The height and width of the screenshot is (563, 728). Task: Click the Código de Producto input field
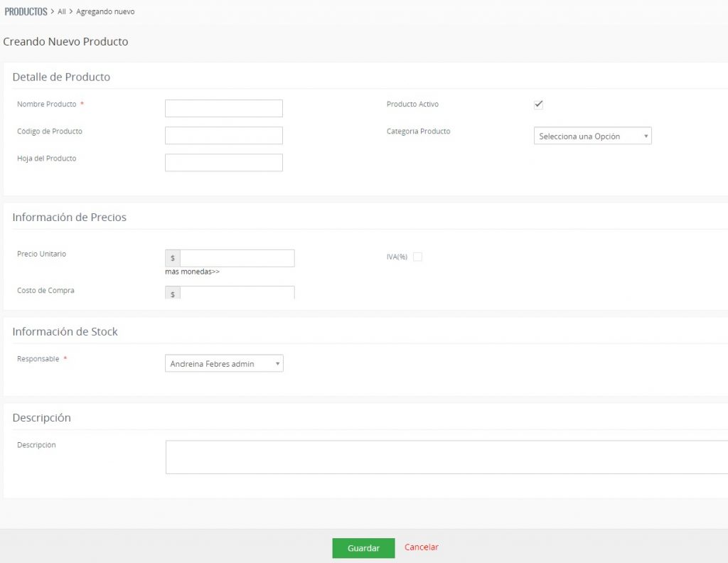[223, 136]
